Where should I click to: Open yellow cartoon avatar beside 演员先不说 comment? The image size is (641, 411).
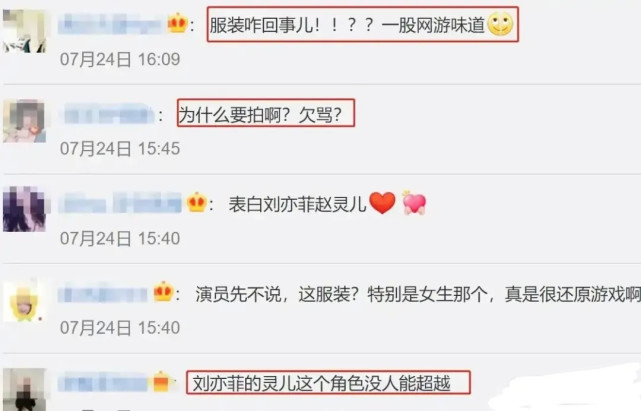(x=24, y=300)
